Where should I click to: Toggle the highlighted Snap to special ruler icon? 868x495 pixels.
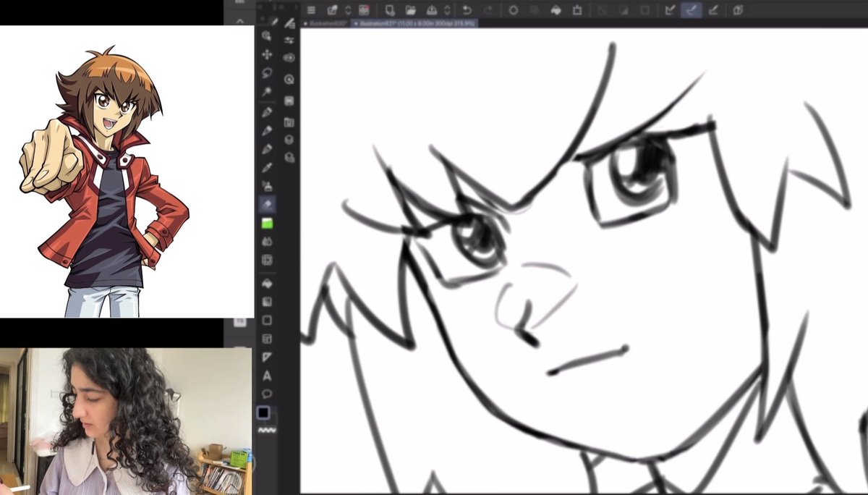pyautogui.click(x=692, y=10)
